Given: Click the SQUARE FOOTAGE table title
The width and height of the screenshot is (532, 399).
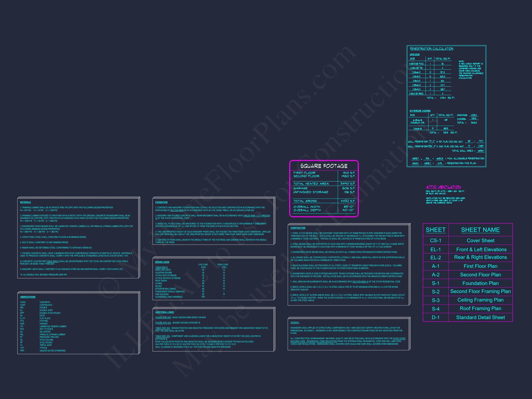Looking at the screenshot, I should [323, 166].
